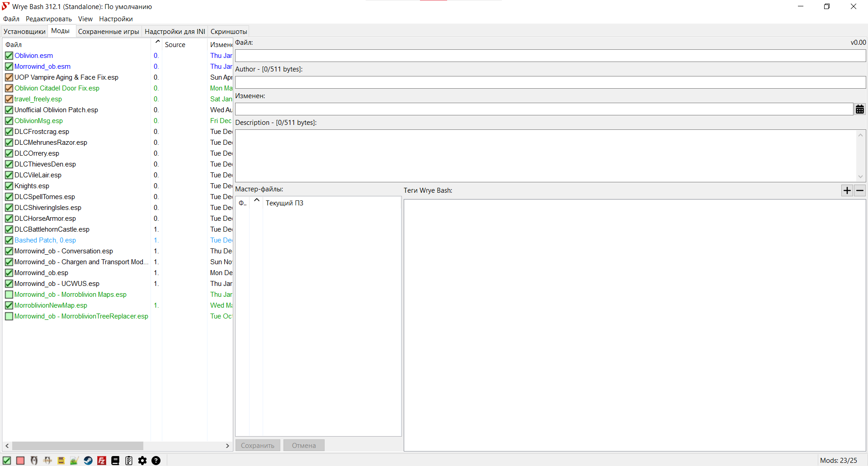The height and width of the screenshot is (466, 868).
Task: Switch to the Сохраненные игры tab
Action: tap(108, 32)
